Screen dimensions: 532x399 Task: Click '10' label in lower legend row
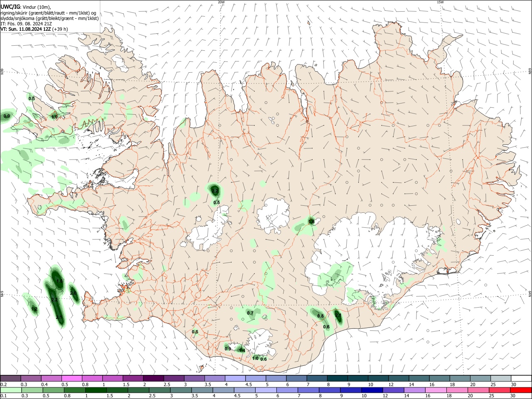pyautogui.click(x=364, y=396)
